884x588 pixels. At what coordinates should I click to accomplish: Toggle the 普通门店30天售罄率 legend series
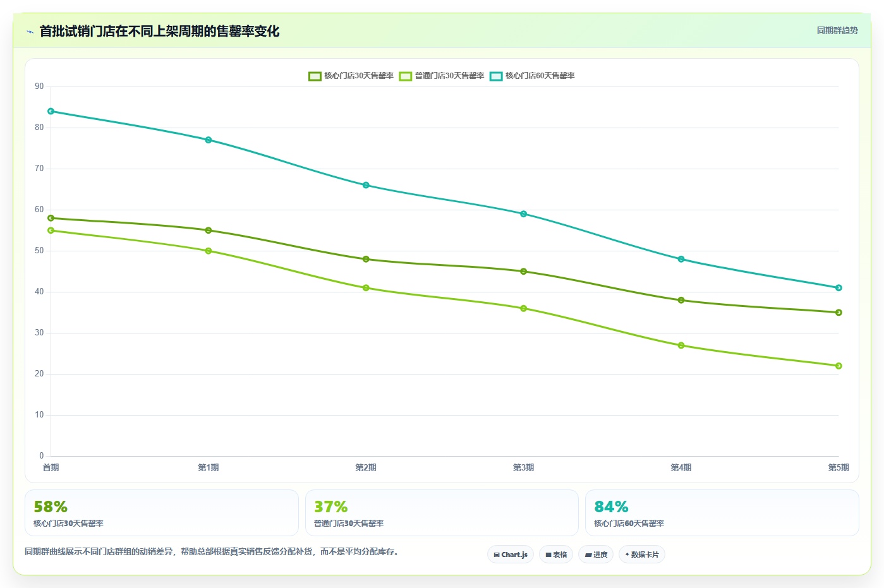click(x=442, y=76)
